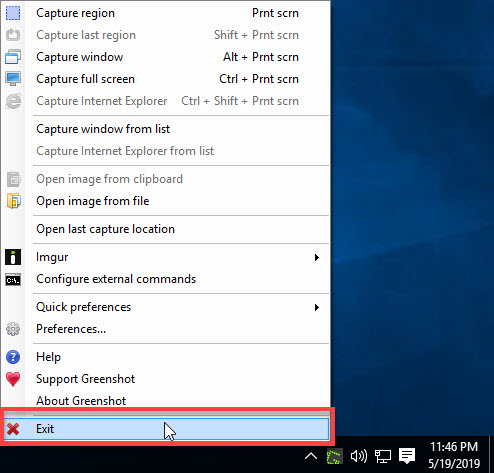Select Open last capture location
494x473 pixels.
[x=166, y=229]
